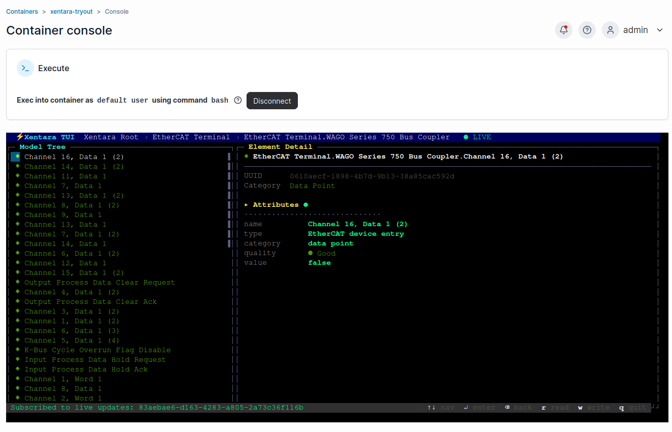
Task: Select K-Bus Cycle Overrun Flag Disable row
Action: click(x=97, y=350)
